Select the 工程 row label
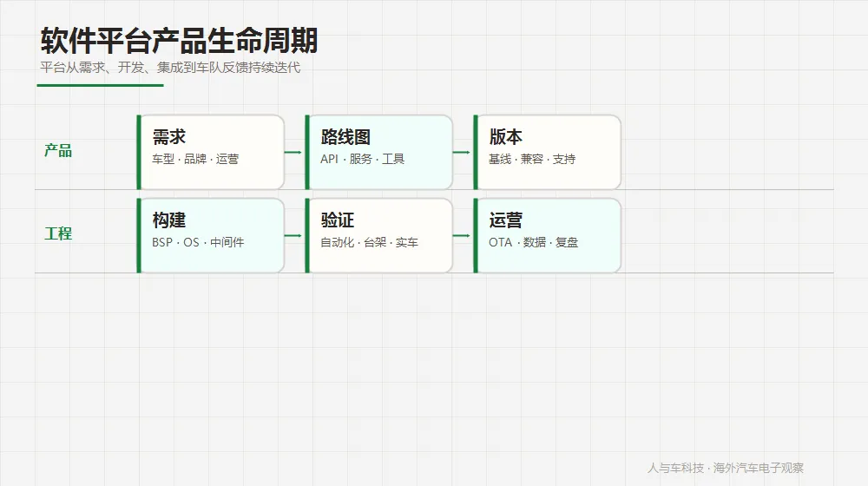Screen dimensions: 868x486 pyautogui.click(x=58, y=233)
